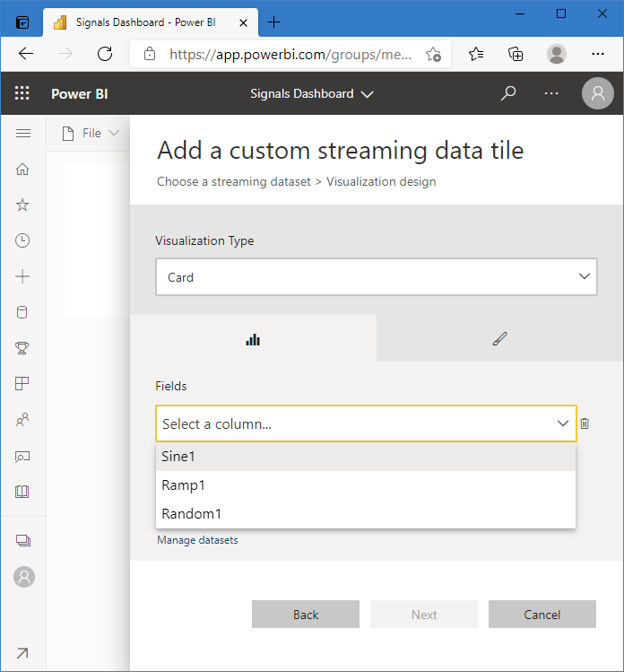
Task: Open Deployment pipelines icon in sidebar
Action: (x=22, y=457)
